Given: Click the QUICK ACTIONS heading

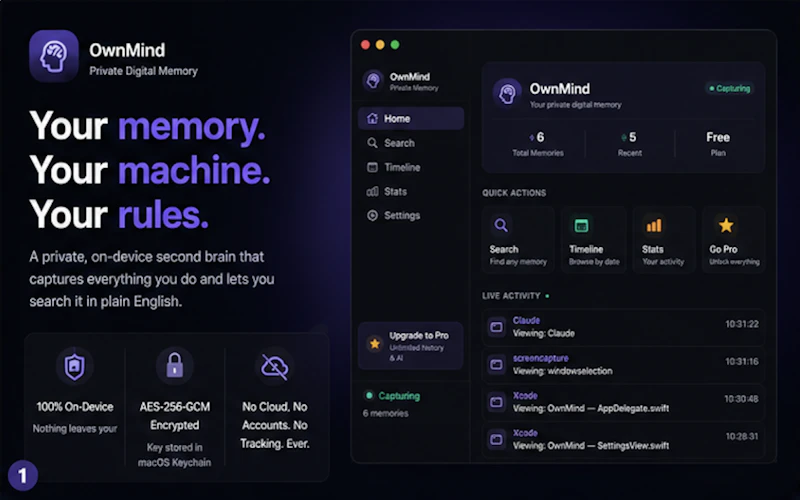Looking at the screenshot, I should point(514,193).
